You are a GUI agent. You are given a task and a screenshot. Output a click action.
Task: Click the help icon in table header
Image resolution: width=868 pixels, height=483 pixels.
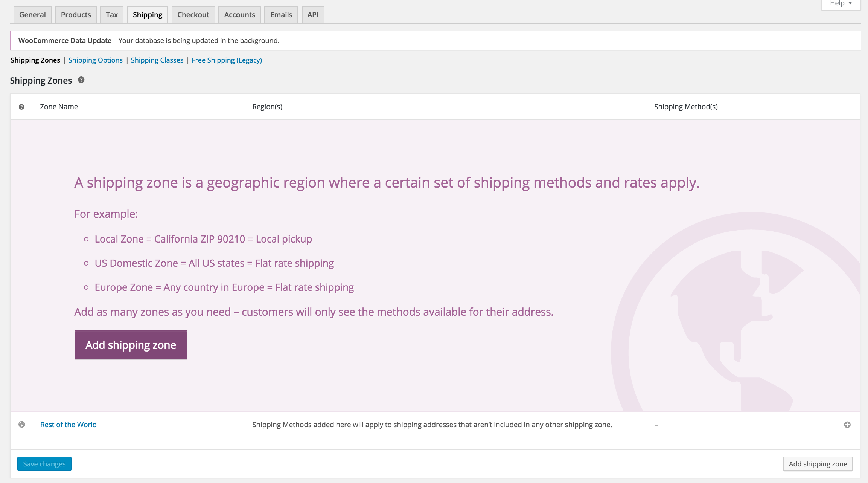tap(21, 107)
